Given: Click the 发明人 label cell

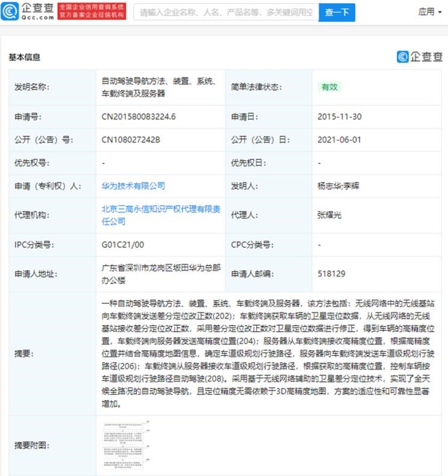Looking at the screenshot, I should point(269,186).
